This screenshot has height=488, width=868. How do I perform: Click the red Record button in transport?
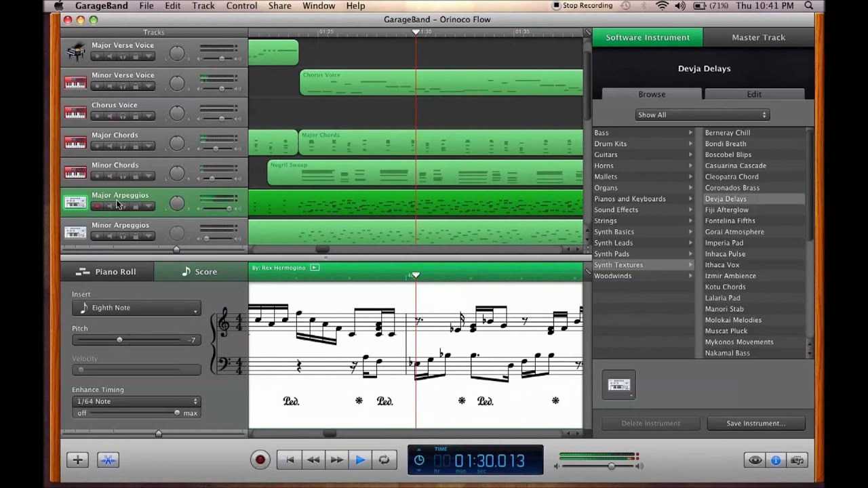click(x=260, y=460)
